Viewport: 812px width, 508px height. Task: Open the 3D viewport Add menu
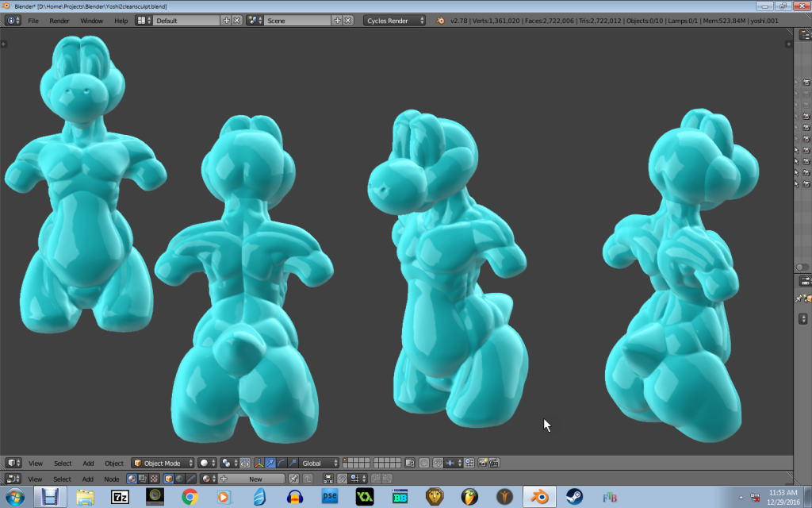(88, 464)
